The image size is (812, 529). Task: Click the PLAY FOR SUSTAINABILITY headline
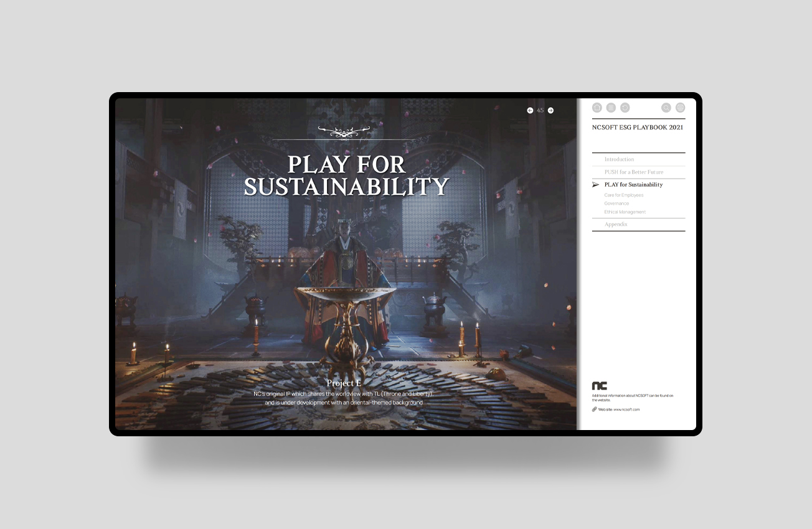coord(346,176)
